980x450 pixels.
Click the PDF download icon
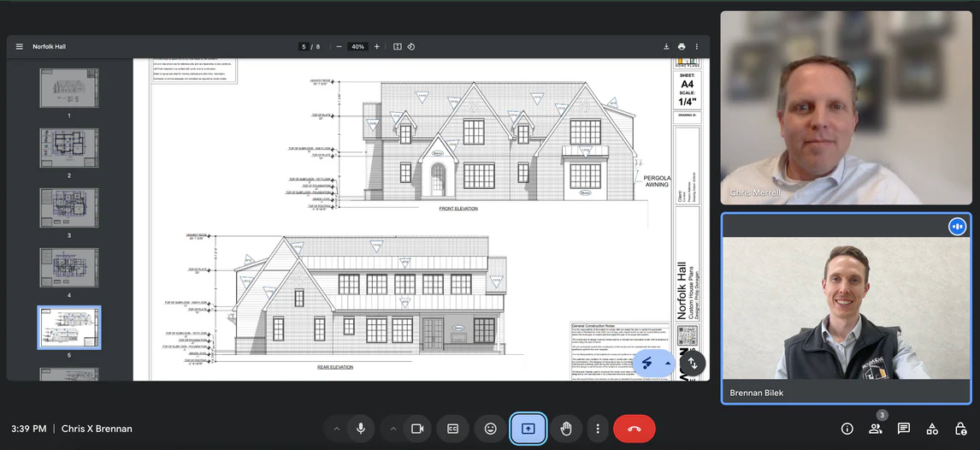[666, 46]
